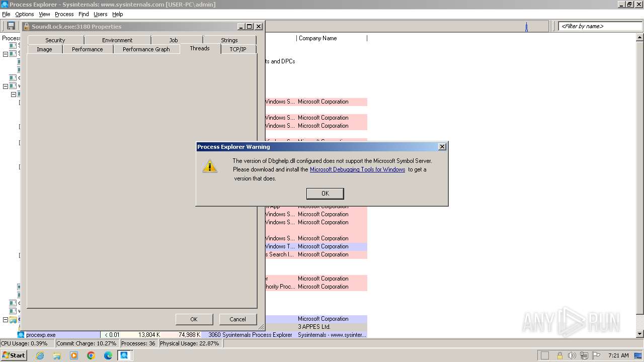644x362 pixels.
Task: Click the Process Explorer taskbar button
Action: [x=124, y=355]
